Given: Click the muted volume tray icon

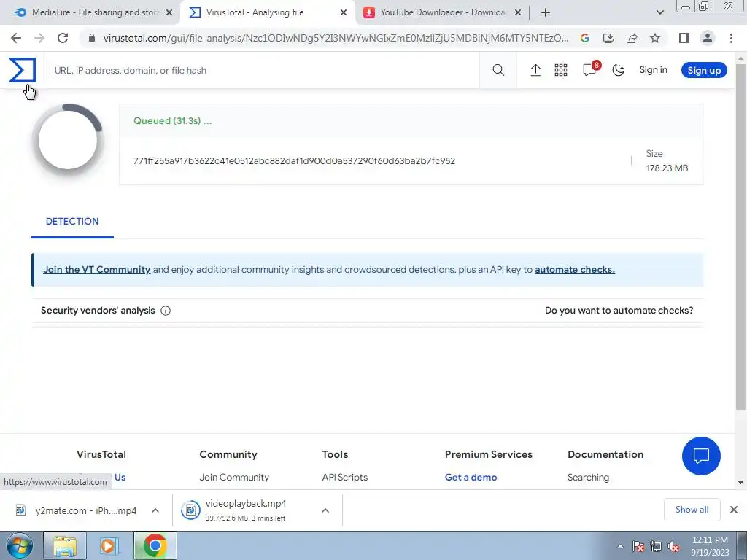Looking at the screenshot, I should (x=673, y=547).
